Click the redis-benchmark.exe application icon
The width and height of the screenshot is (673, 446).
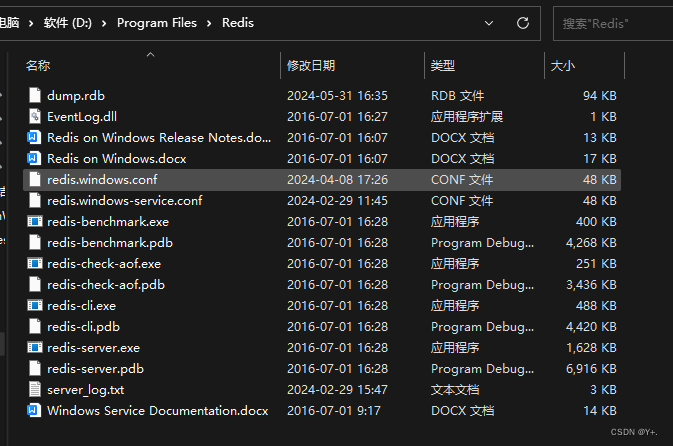click(35, 221)
